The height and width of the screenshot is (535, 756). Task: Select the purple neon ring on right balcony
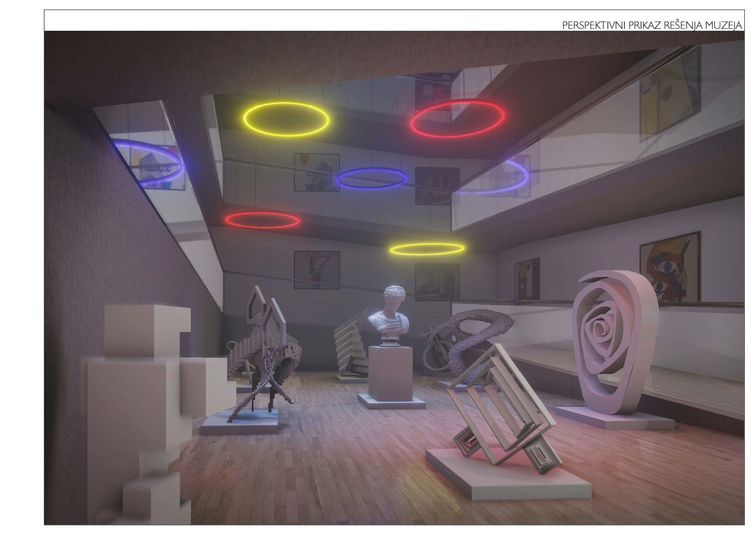[x=499, y=176]
